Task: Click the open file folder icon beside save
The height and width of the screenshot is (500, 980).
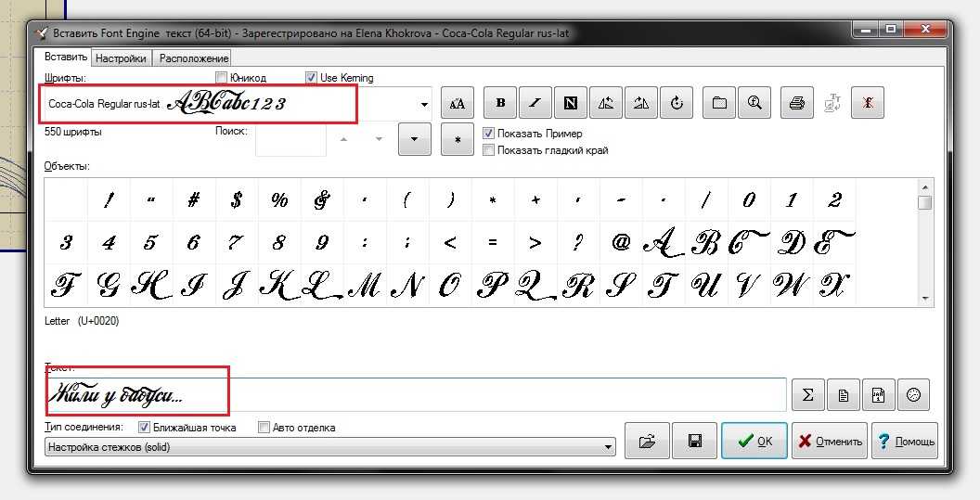Action: coord(647,441)
